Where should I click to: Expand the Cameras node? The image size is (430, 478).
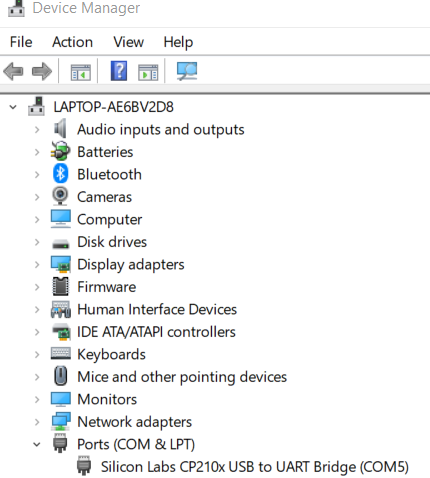pyautogui.click(x=37, y=197)
